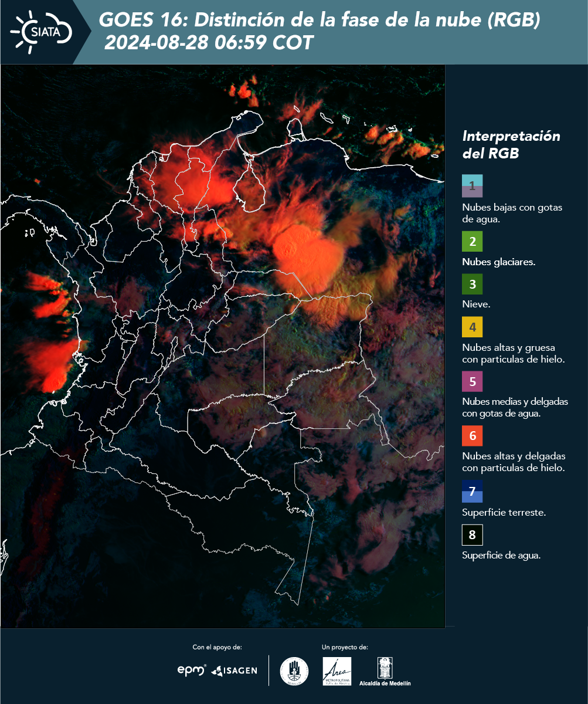Click the text 'Con el apoyo de:'

coord(217,648)
